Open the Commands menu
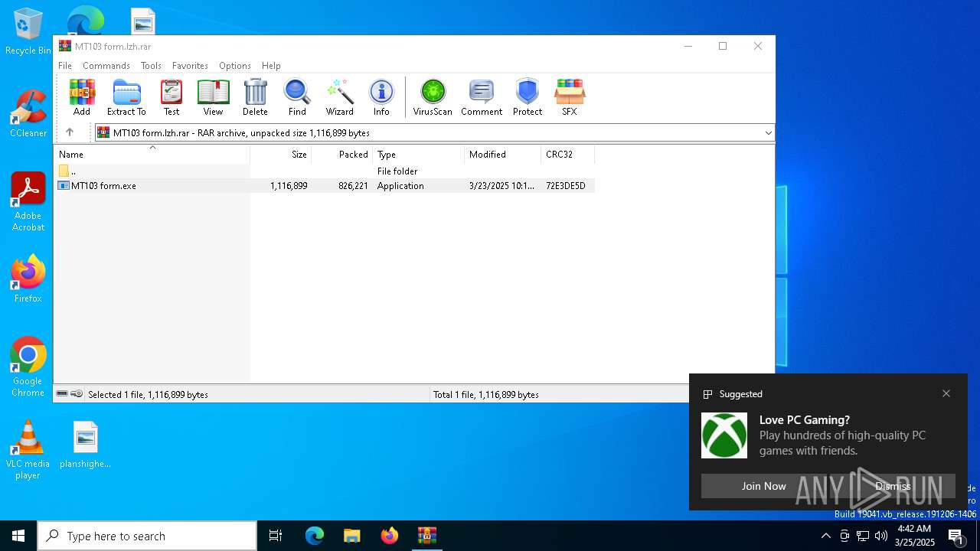980x551 pixels. 106,66
